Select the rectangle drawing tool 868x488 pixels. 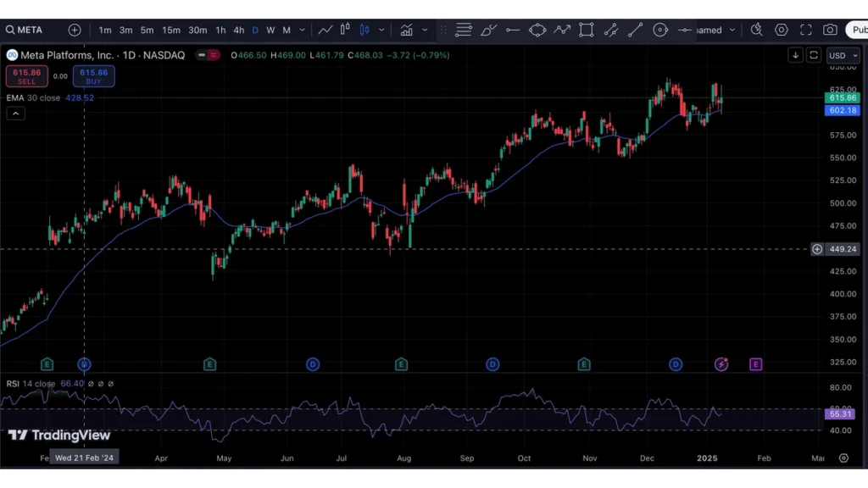[587, 30]
